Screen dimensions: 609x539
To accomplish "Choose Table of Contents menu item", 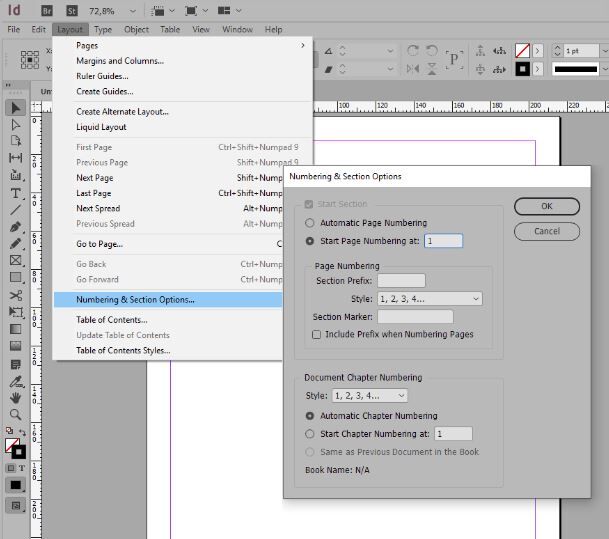I will click(112, 320).
